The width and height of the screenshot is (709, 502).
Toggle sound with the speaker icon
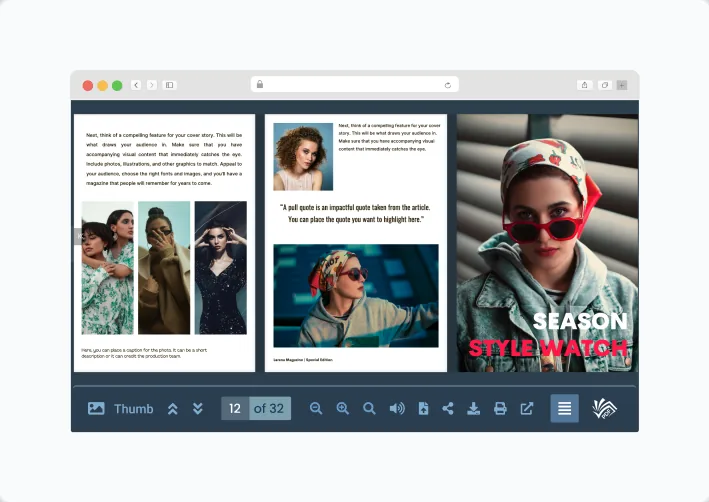(x=397, y=408)
